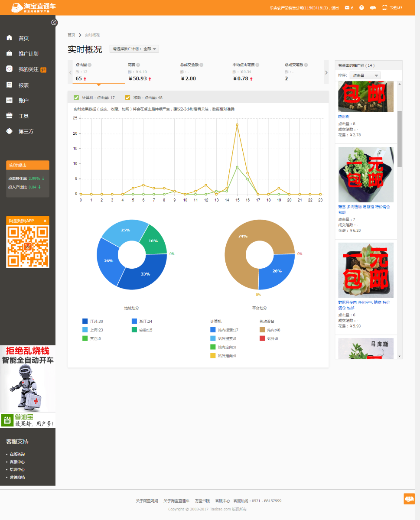Click the 退出 logout link

(335, 8)
